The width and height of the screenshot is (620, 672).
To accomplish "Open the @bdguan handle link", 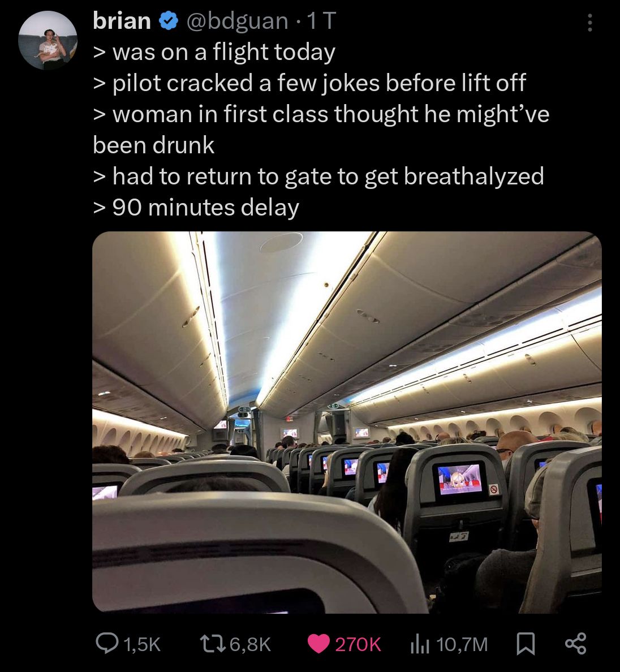I will tap(238, 21).
